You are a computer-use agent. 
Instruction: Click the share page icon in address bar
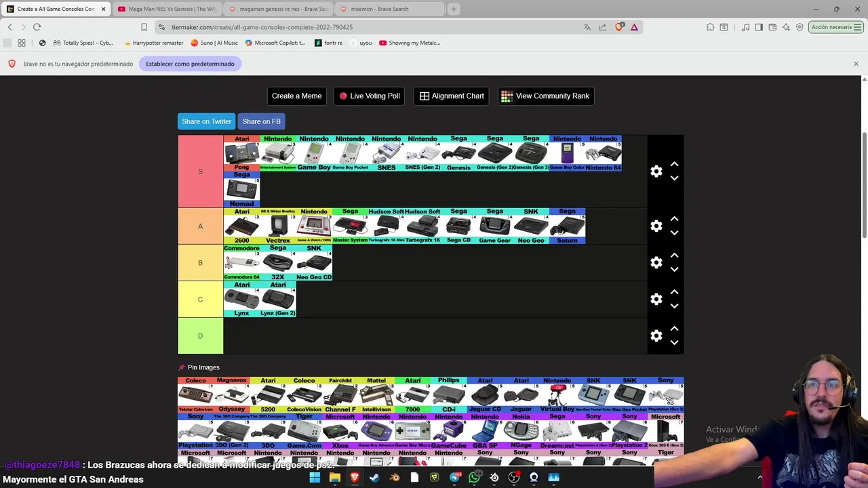[602, 27]
